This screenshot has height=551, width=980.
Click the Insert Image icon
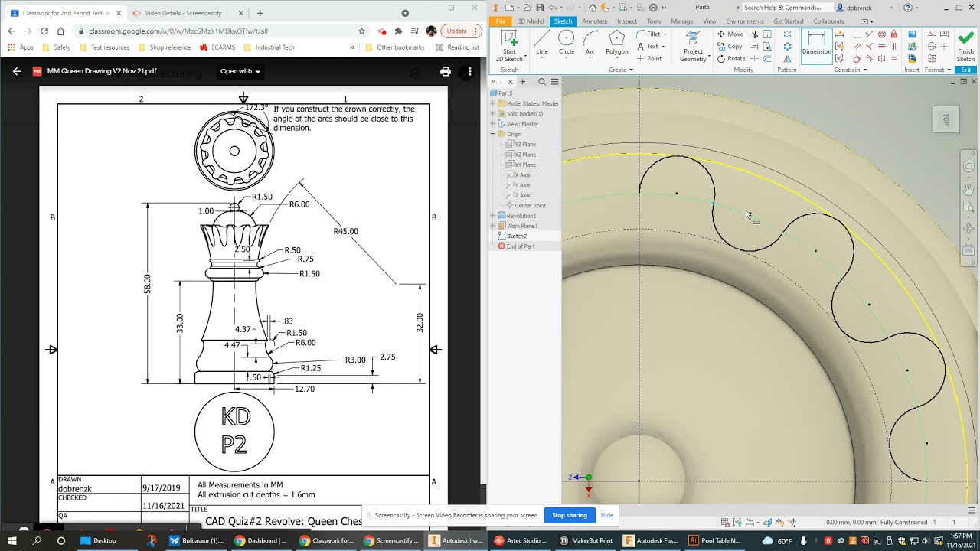pos(912,34)
